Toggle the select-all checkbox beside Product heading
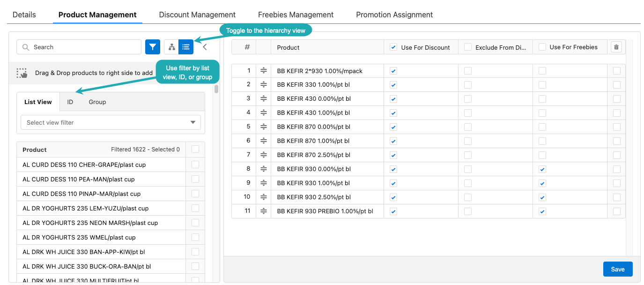 [195, 149]
